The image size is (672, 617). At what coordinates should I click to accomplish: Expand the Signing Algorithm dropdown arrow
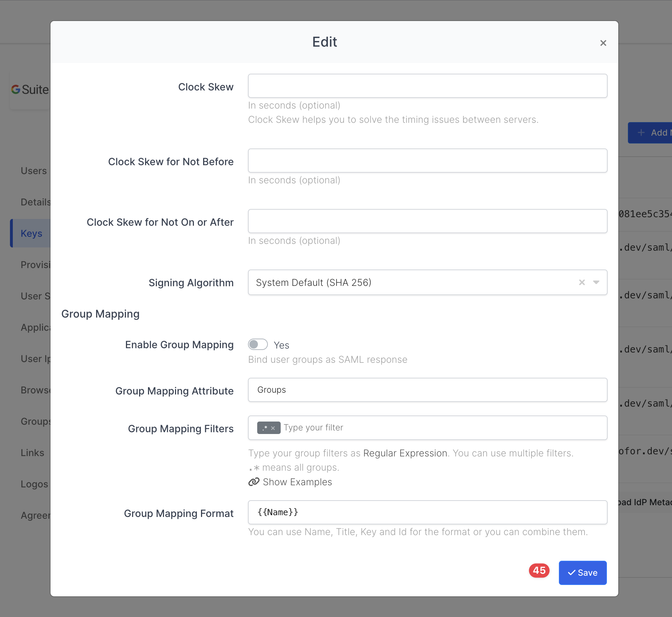596,282
